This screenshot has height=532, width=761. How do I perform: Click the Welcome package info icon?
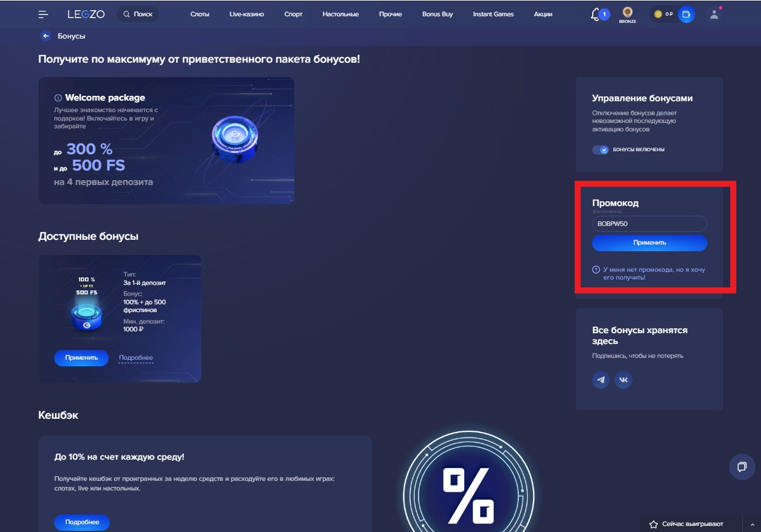tap(58, 98)
